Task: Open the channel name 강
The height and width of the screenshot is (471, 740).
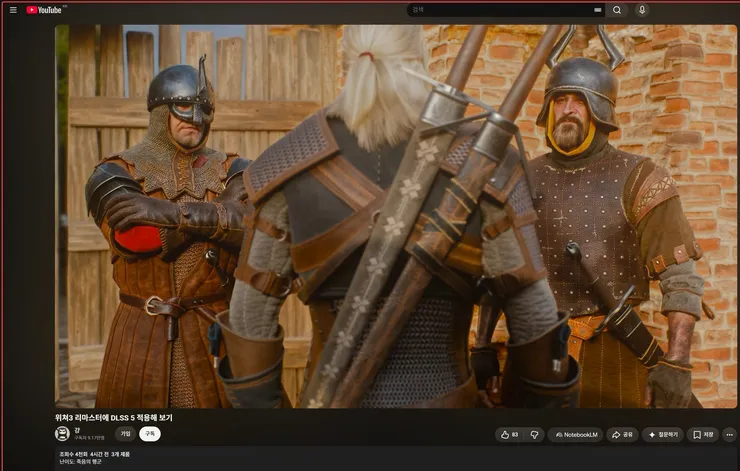Action: [77, 430]
